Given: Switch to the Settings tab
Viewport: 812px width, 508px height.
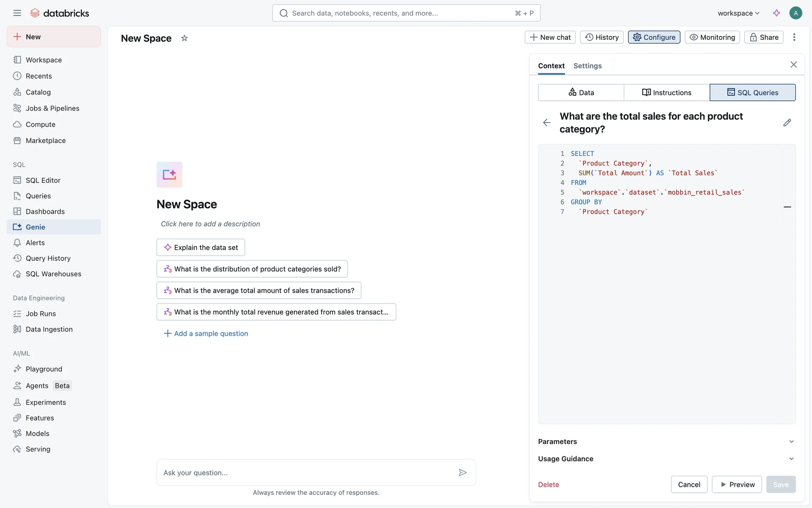Looking at the screenshot, I should (x=587, y=66).
